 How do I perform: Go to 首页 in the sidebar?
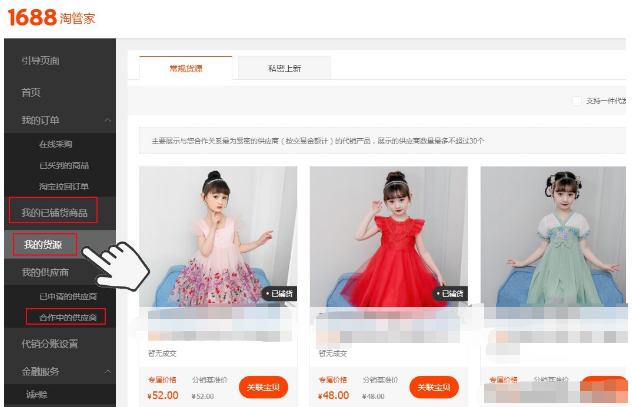[x=31, y=93]
